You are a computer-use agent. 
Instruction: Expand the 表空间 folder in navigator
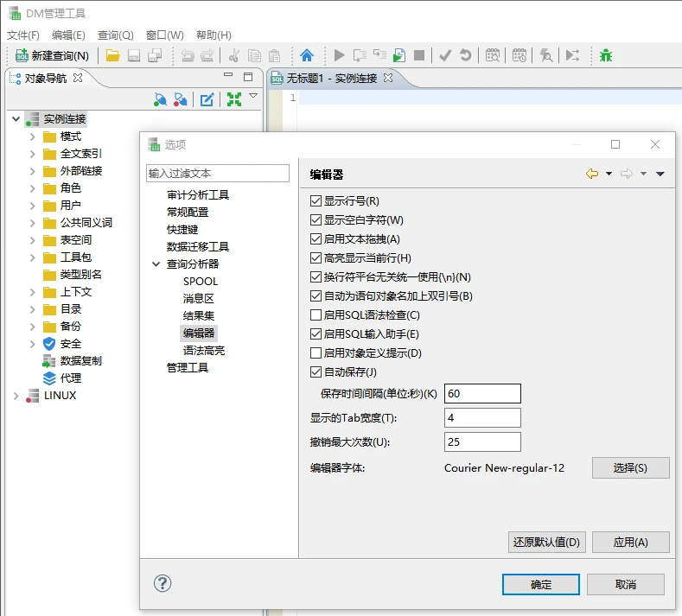point(32,240)
